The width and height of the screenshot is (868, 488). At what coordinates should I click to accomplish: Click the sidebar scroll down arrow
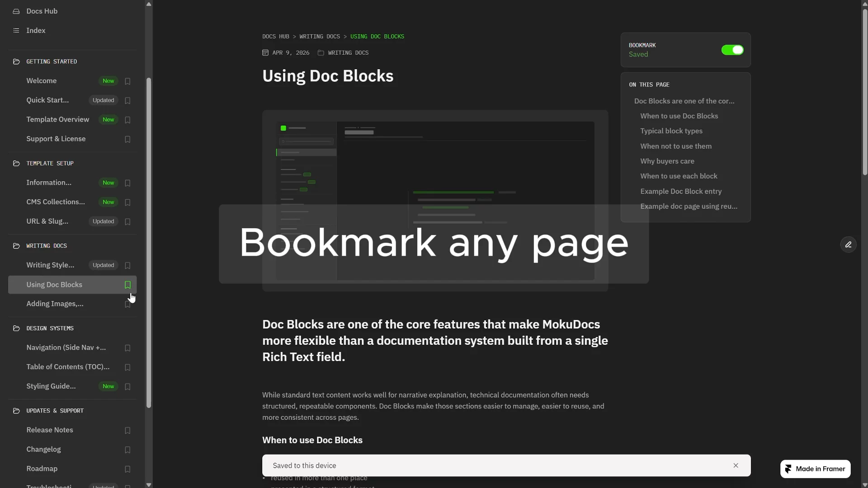coord(149,484)
